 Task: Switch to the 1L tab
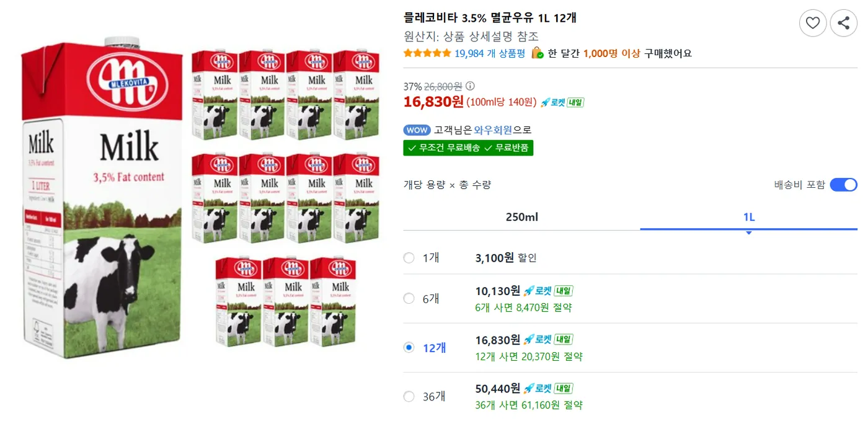pyautogui.click(x=748, y=217)
